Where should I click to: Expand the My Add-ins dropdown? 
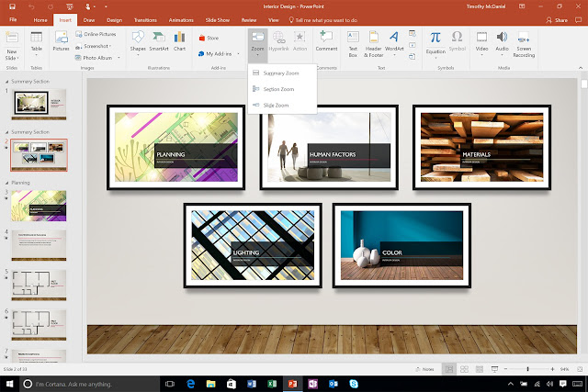pos(238,54)
